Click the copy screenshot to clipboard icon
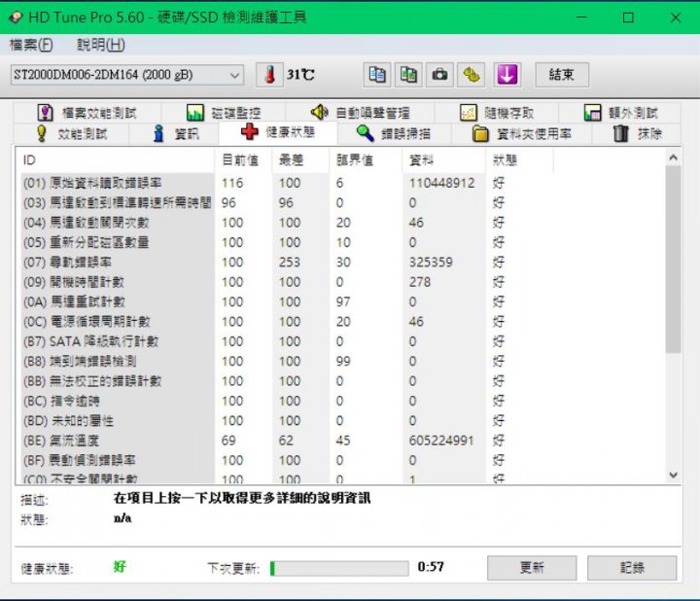Image resolution: width=700 pixels, height=601 pixels. click(408, 75)
